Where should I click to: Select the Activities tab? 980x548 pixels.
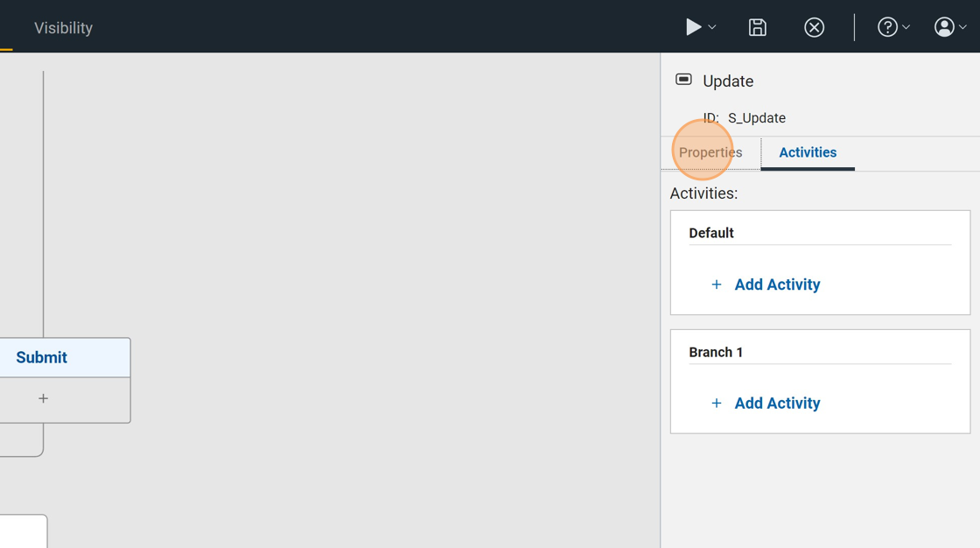808,152
